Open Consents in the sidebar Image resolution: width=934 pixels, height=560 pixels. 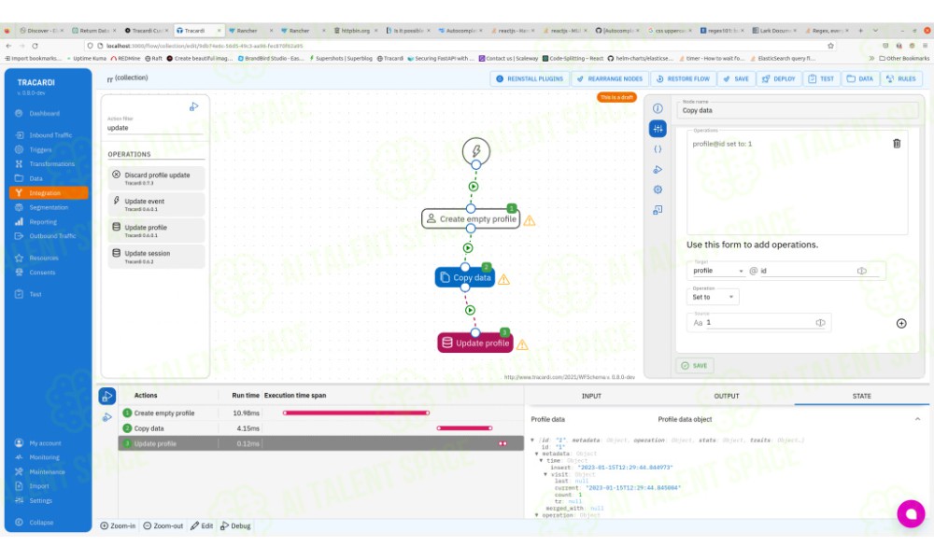click(x=42, y=272)
